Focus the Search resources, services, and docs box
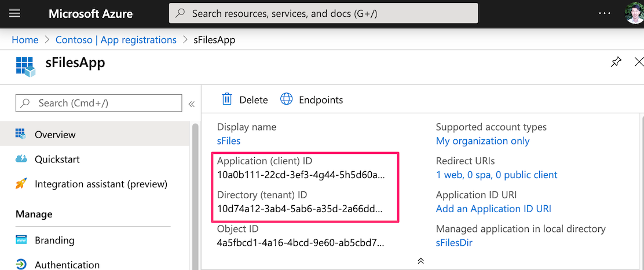This screenshot has height=270, width=644. (323, 13)
